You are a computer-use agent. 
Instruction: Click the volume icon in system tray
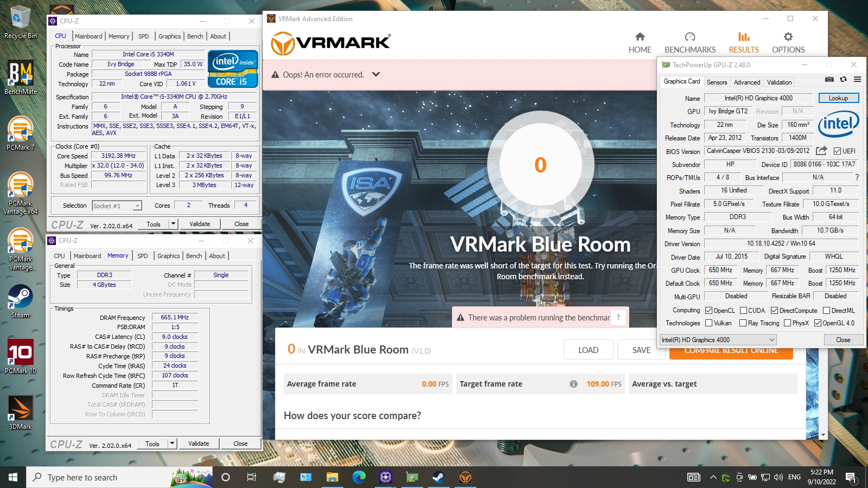pyautogui.click(x=778, y=477)
